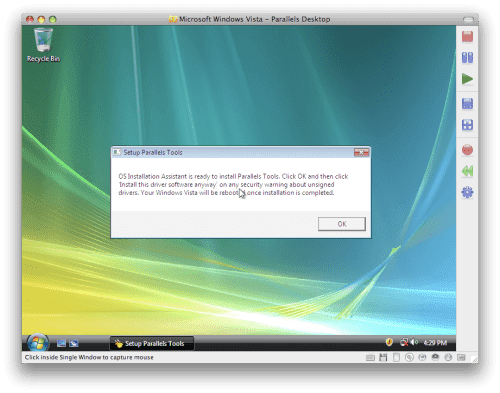Screen dimensions: 500x393
Task: Click the green Play/Start triangle icon
Action: coord(467,79)
